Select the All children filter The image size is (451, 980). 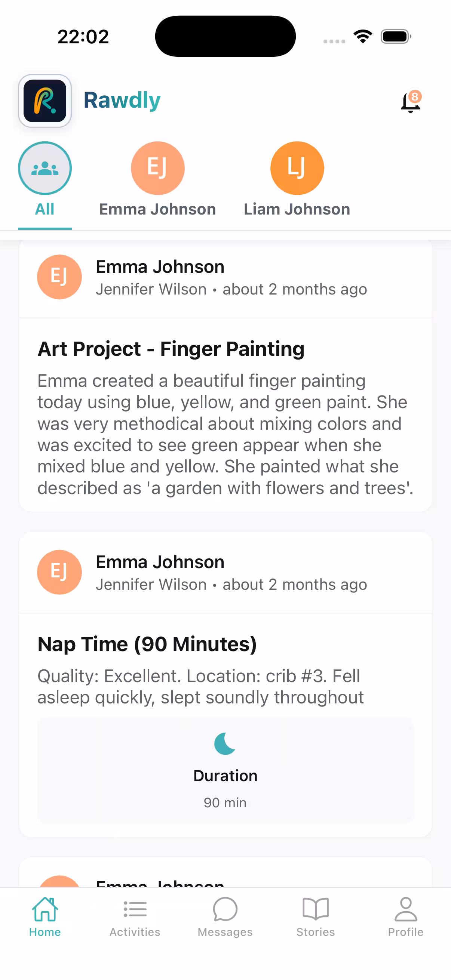(x=45, y=183)
